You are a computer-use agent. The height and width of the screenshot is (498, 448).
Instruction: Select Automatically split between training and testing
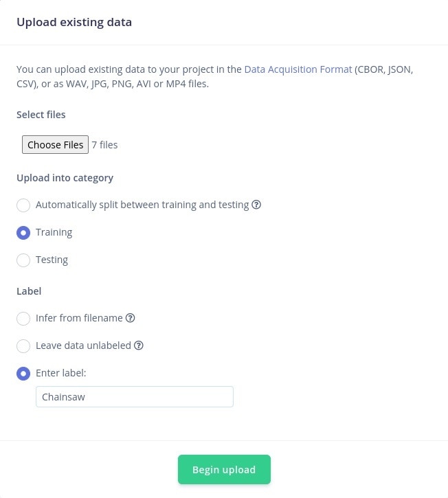pyautogui.click(x=23, y=205)
